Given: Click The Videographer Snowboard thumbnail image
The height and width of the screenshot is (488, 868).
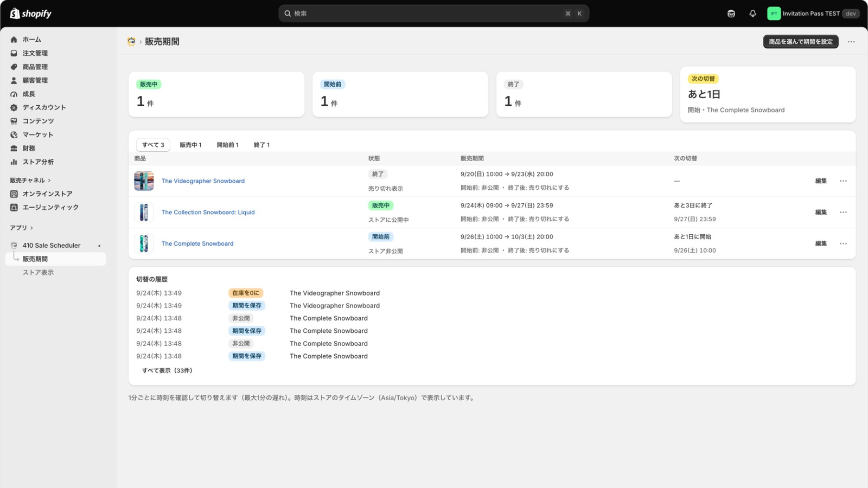Looking at the screenshot, I should (x=144, y=181).
